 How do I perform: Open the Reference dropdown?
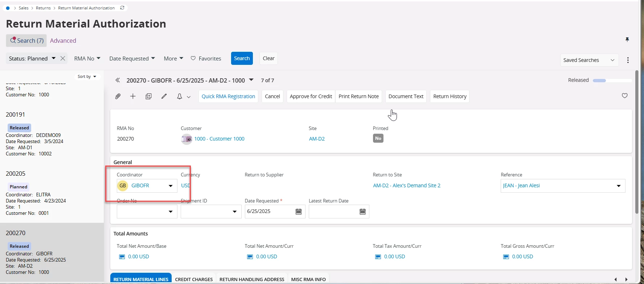[619, 186]
